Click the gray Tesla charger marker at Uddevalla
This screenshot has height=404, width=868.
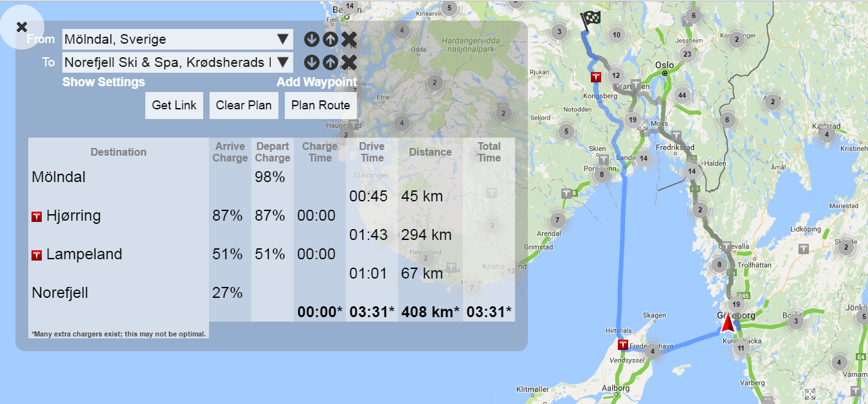pos(727,246)
